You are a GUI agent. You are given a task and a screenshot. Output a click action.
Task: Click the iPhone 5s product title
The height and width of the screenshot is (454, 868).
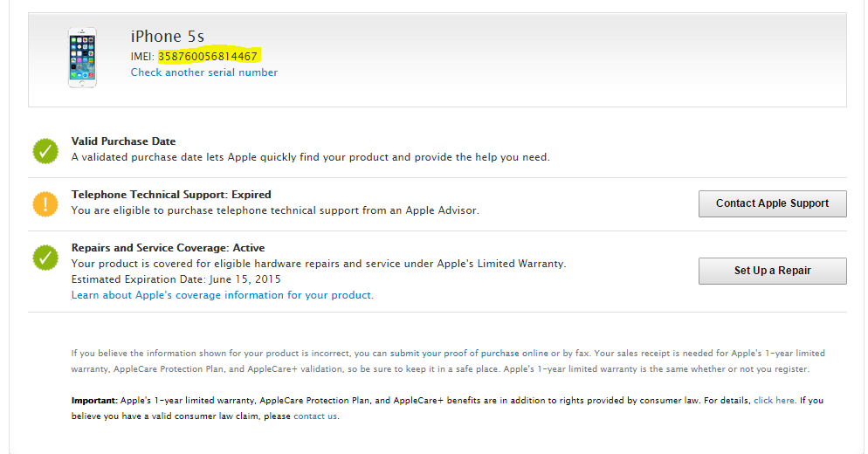[x=167, y=37]
